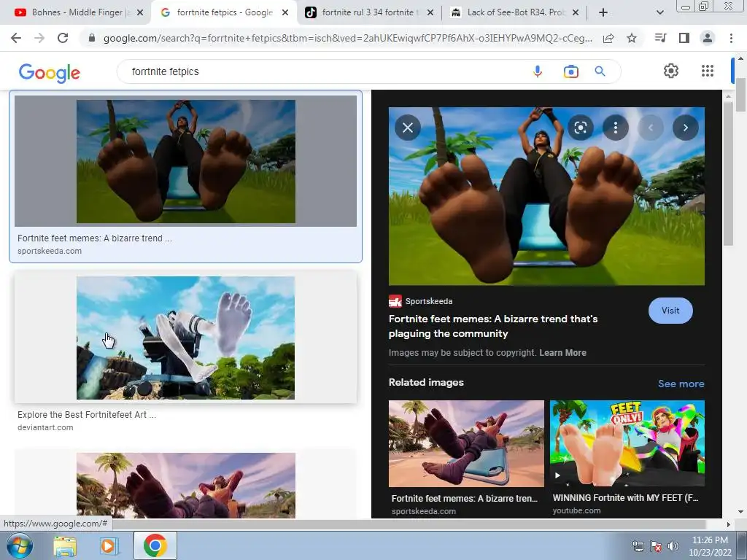The height and width of the screenshot is (560, 747).
Task: Close the image preview panel
Action: (x=408, y=128)
